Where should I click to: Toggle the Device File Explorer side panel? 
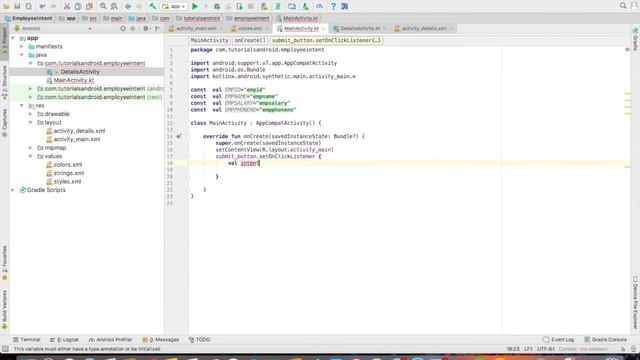635,303
